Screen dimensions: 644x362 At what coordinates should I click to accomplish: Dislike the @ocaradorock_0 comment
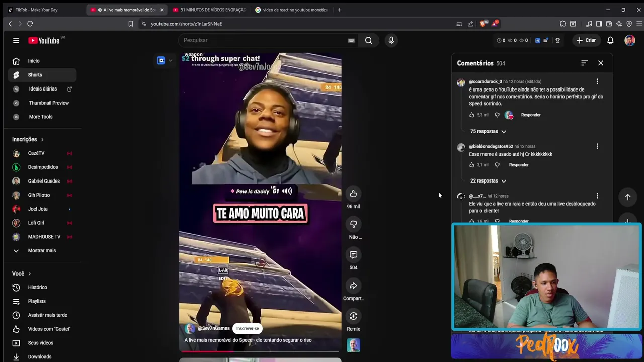coord(497,115)
